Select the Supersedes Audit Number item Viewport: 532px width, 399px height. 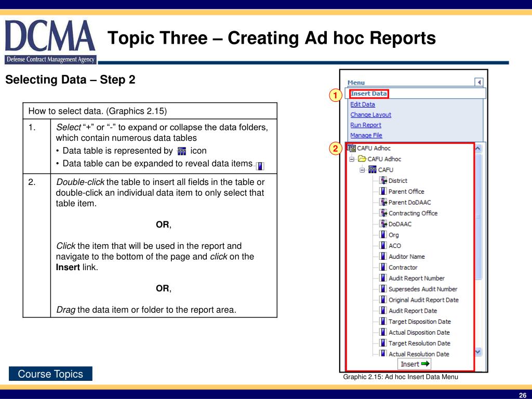click(x=423, y=289)
